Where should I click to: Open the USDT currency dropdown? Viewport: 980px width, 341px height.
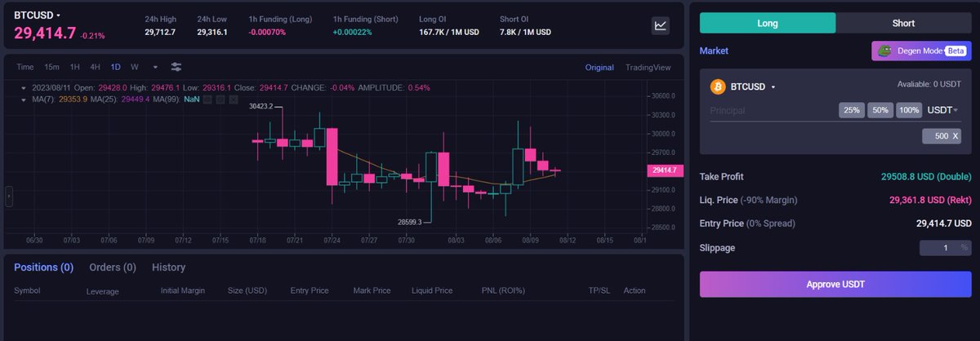(942, 110)
